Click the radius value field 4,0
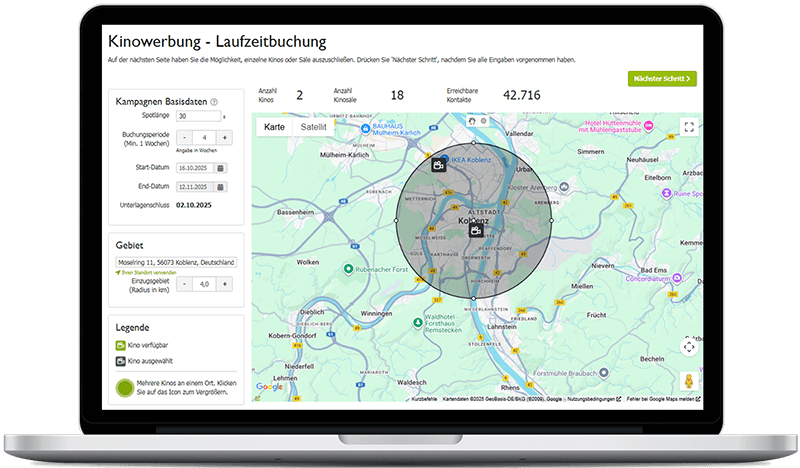 tap(205, 284)
